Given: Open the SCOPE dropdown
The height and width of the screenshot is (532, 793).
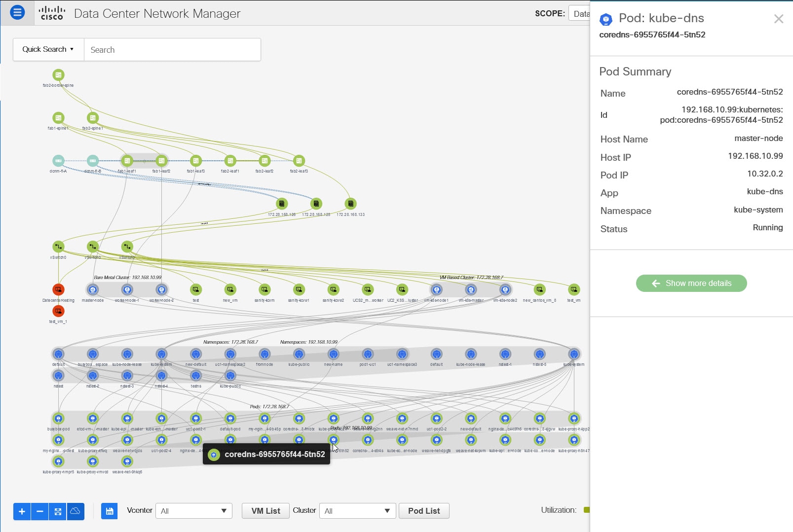Looking at the screenshot, I should [579, 14].
